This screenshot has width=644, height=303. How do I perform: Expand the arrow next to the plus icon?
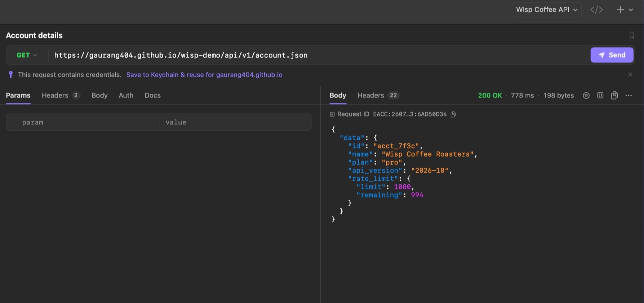tap(631, 10)
